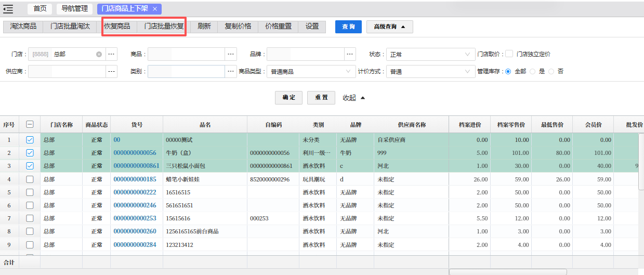This screenshot has height=275, width=644.
Task: Focus the 品牌 input field
Action: click(x=306, y=54)
